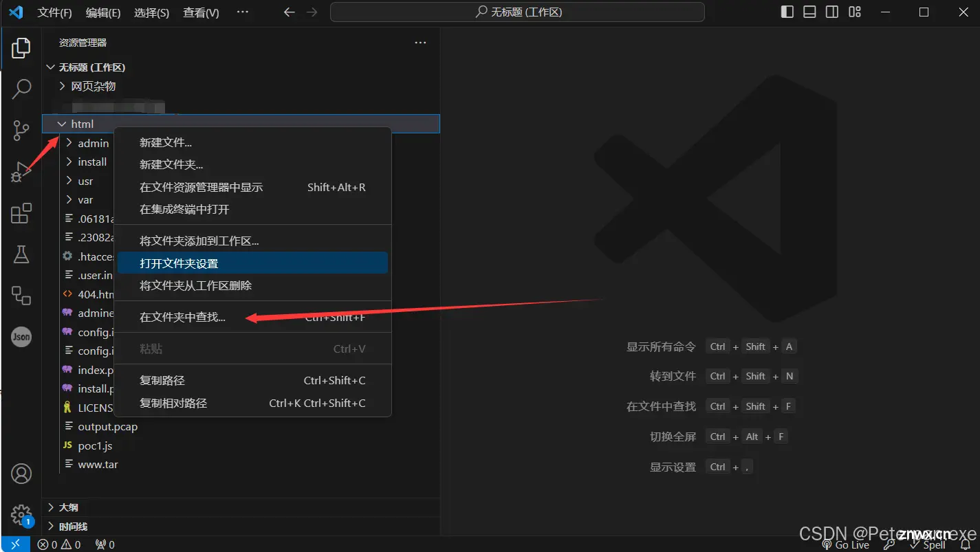Go forward using the navigation arrow
This screenshot has width=980, height=552.
point(312,12)
